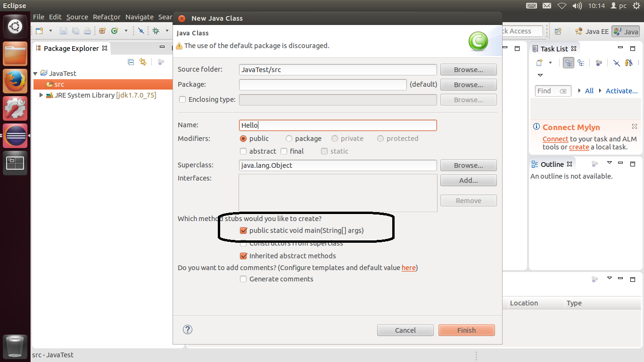Click the New wizard icon in the main toolbar

tap(40, 31)
